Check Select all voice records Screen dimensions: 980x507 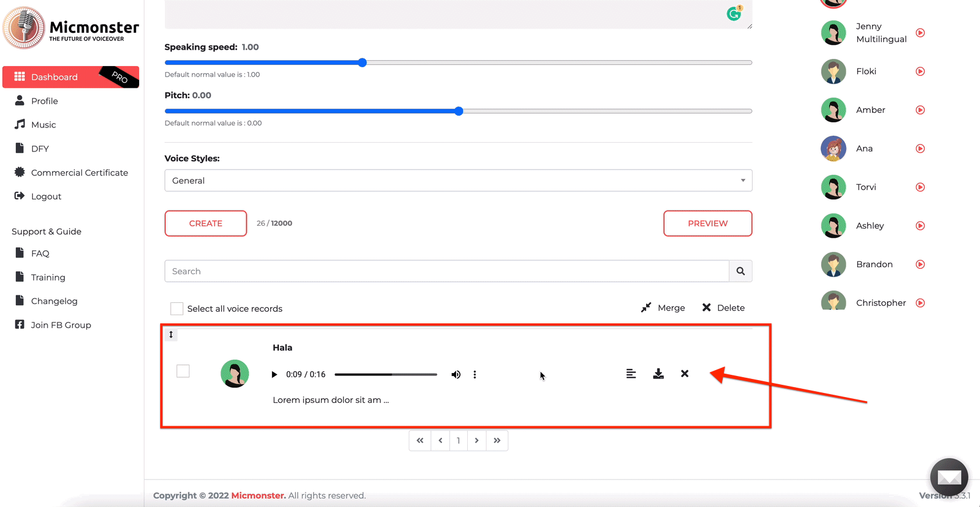(x=177, y=309)
